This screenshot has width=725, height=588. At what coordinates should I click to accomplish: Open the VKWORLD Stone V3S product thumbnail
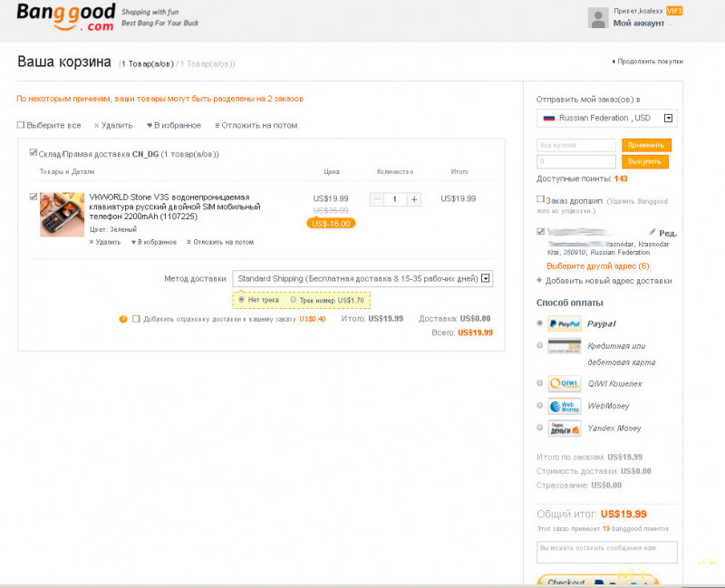[62, 215]
